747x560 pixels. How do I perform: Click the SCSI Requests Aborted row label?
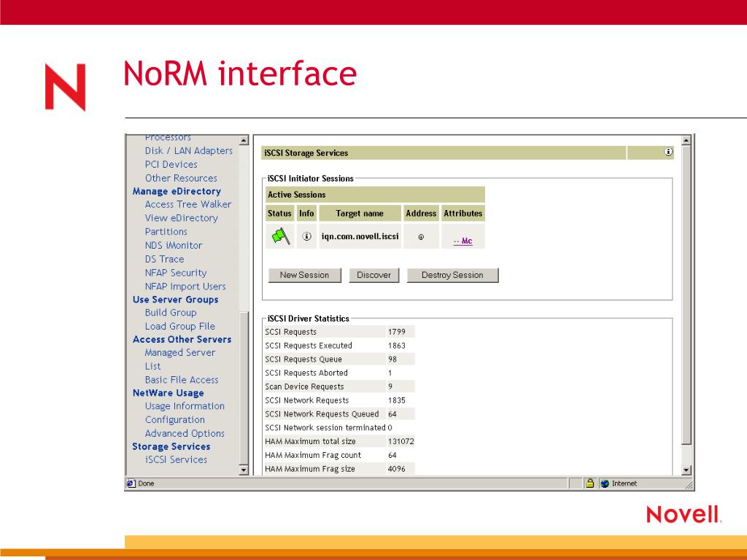click(x=306, y=373)
